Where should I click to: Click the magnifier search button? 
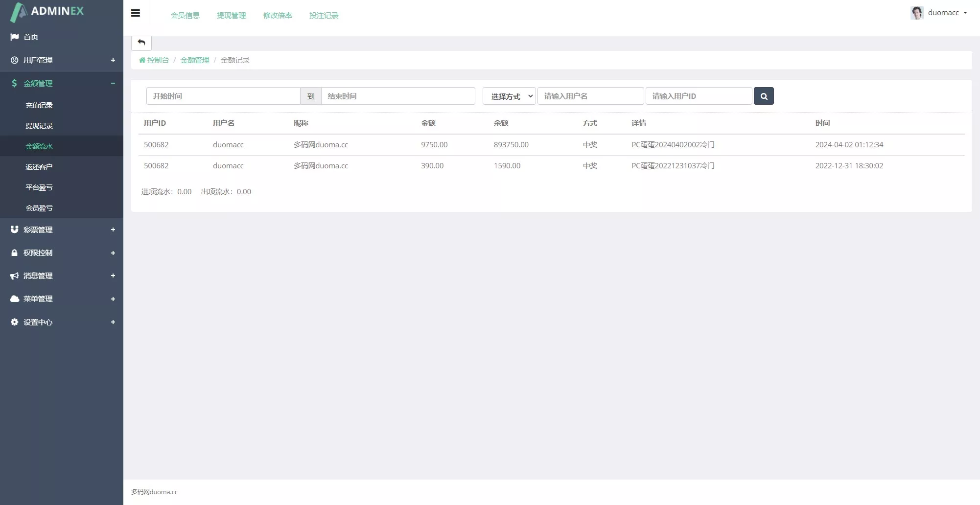[x=764, y=96]
